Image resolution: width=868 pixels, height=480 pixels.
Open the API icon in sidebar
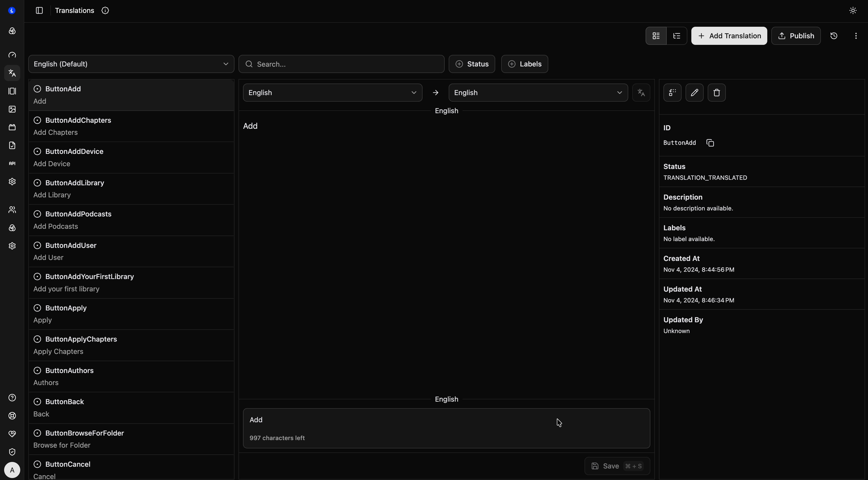click(x=12, y=164)
